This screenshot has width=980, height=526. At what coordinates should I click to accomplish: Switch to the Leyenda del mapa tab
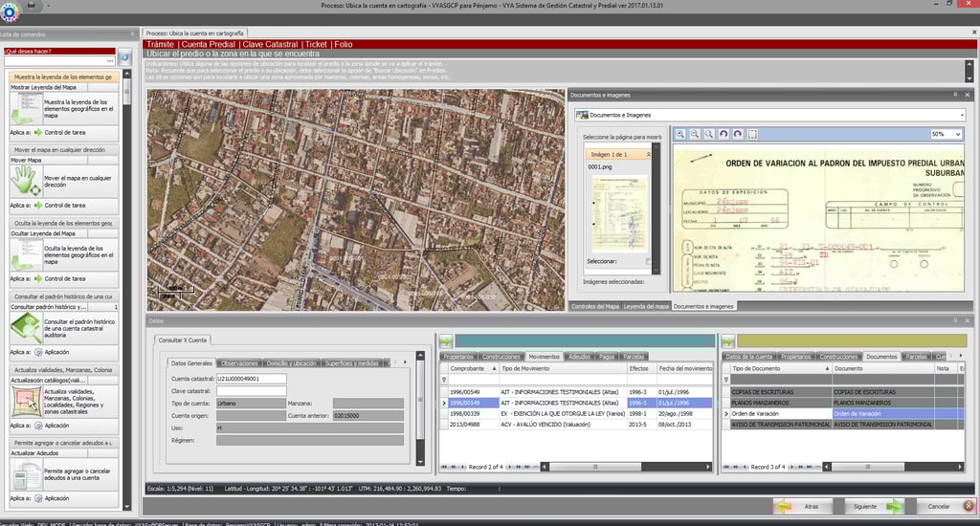click(646, 306)
